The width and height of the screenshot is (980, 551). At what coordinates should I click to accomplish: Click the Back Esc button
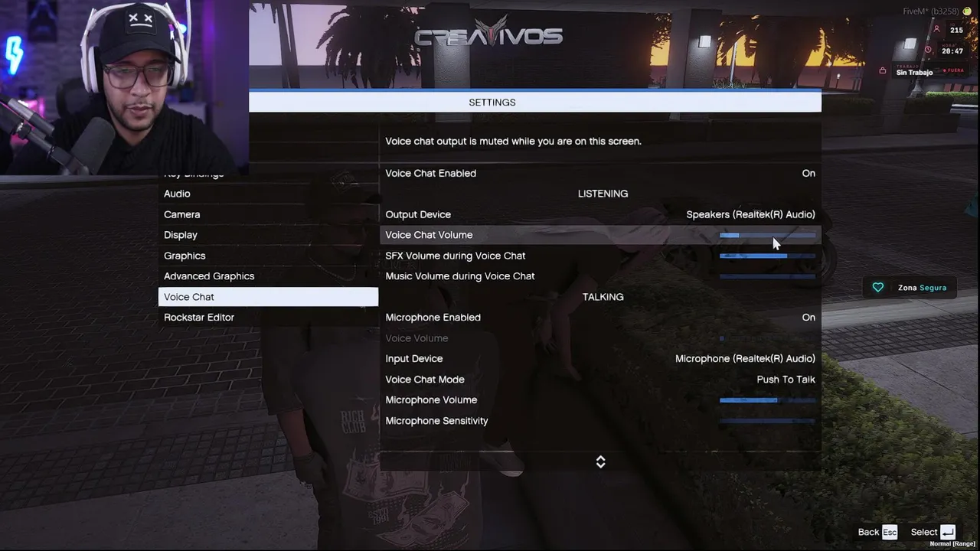[x=877, y=532]
